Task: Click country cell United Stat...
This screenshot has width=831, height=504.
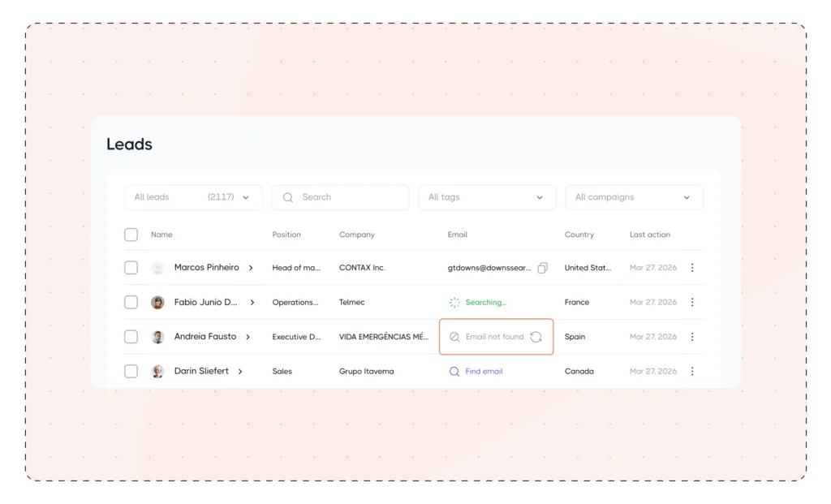Action: pos(588,268)
